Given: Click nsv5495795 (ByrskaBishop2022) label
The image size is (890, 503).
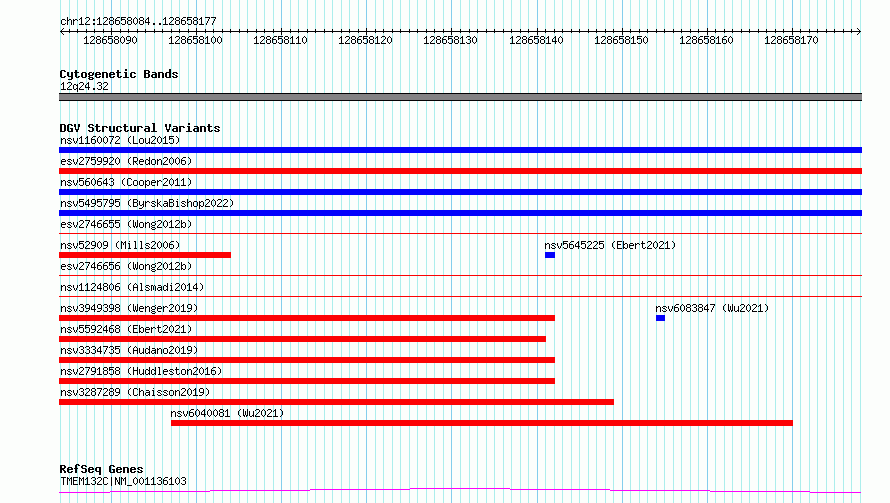Looking at the screenshot, I should click(147, 203).
